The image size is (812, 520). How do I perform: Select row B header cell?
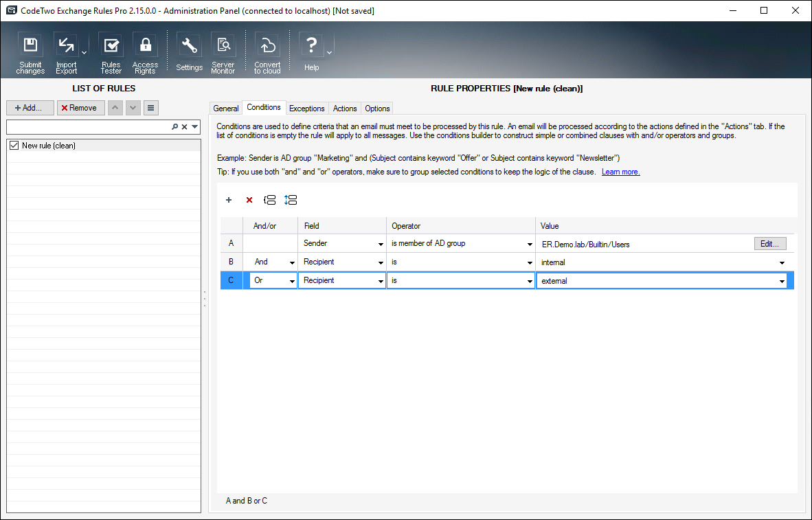[232, 262]
